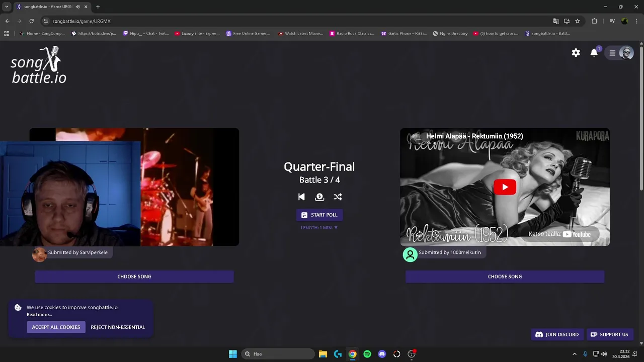The width and height of the screenshot is (644, 362).
Task: Choose the song submitted by 1000melkutin
Action: [505, 277]
